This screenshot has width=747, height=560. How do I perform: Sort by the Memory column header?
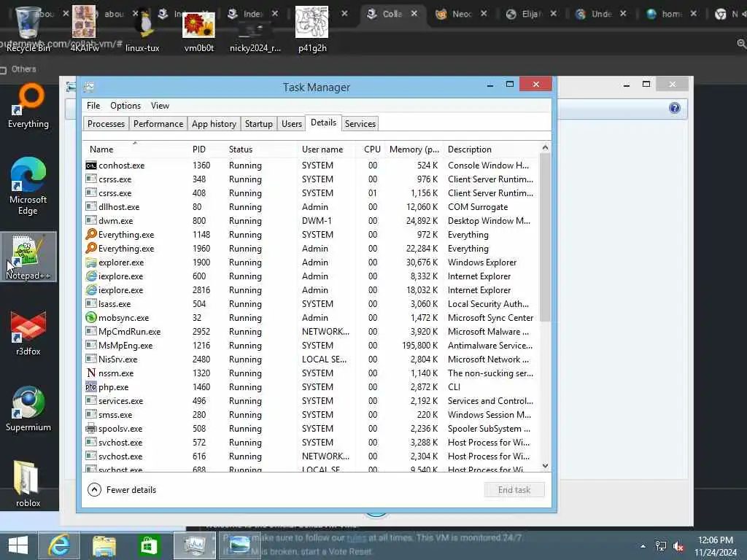[414, 149]
